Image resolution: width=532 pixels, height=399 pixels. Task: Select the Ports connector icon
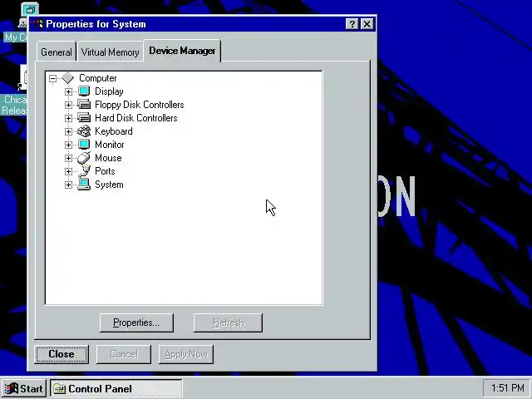click(x=85, y=171)
